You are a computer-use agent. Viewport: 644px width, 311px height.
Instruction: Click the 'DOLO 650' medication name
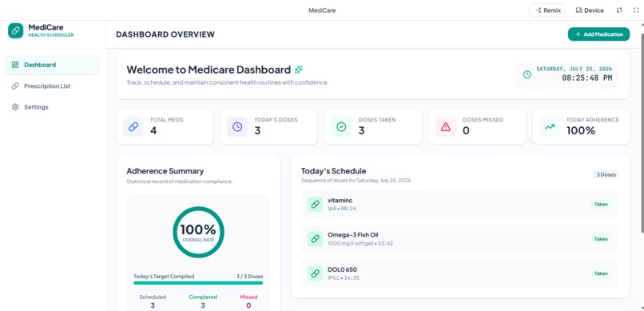[x=342, y=270]
